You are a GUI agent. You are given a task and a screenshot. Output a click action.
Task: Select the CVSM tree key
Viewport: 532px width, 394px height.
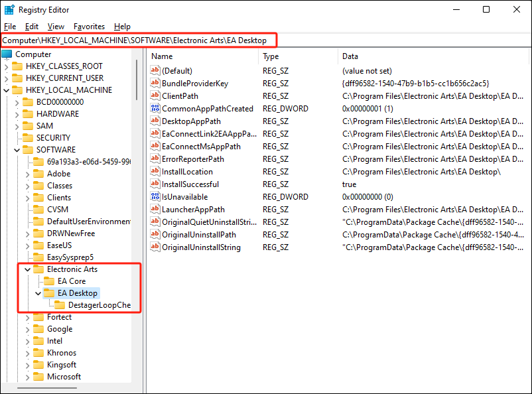58,210
